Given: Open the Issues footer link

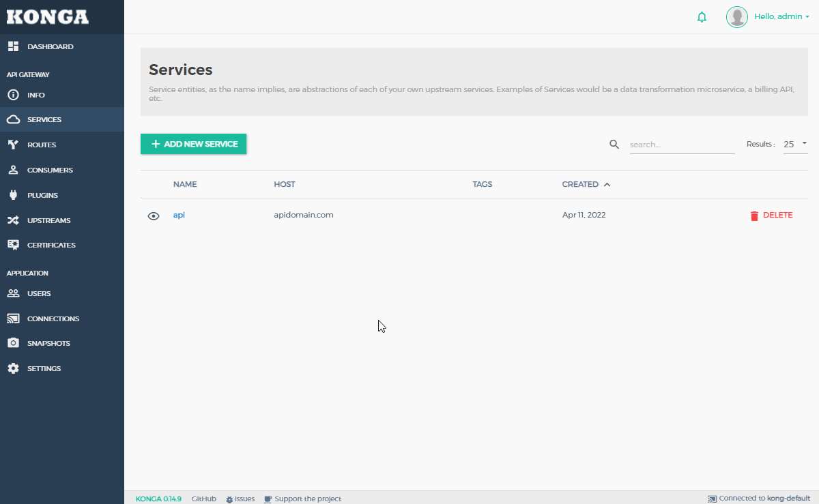Looking at the screenshot, I should click(x=244, y=499).
